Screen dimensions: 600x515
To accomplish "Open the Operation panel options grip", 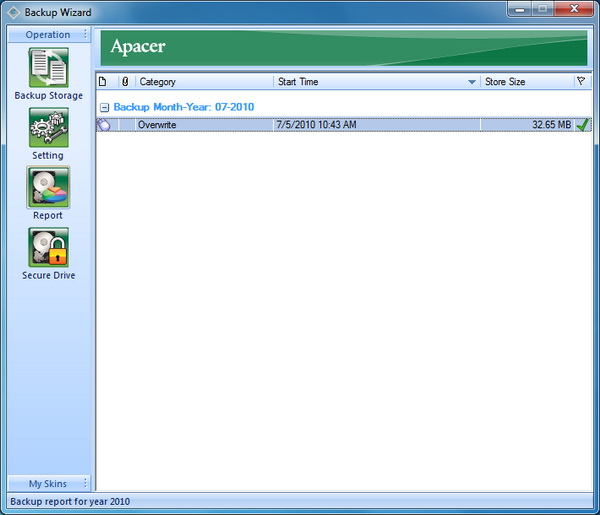I will (x=86, y=34).
